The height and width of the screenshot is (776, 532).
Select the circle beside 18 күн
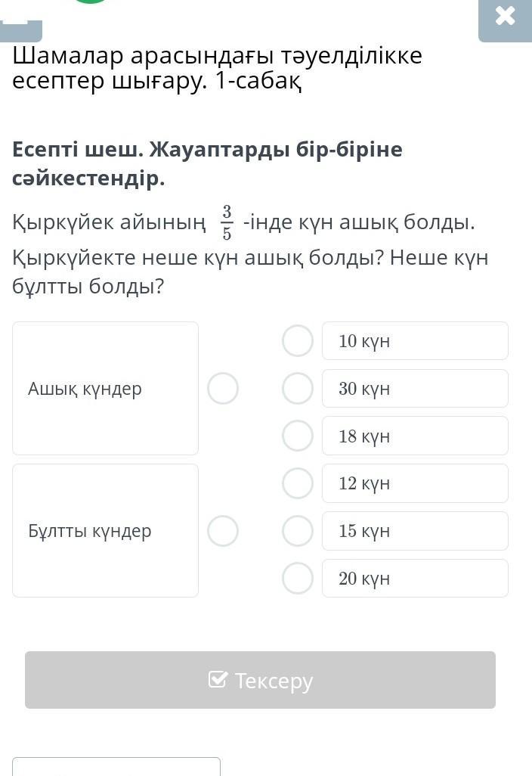tap(298, 436)
